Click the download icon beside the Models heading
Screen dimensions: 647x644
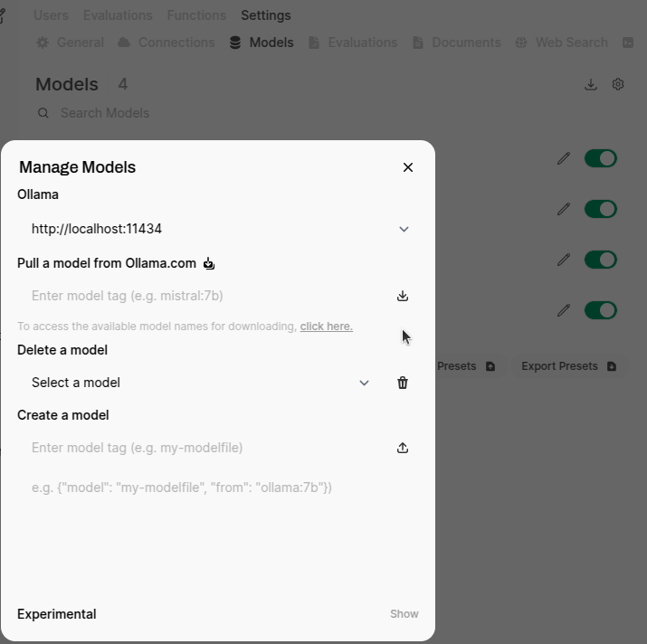[x=591, y=84]
